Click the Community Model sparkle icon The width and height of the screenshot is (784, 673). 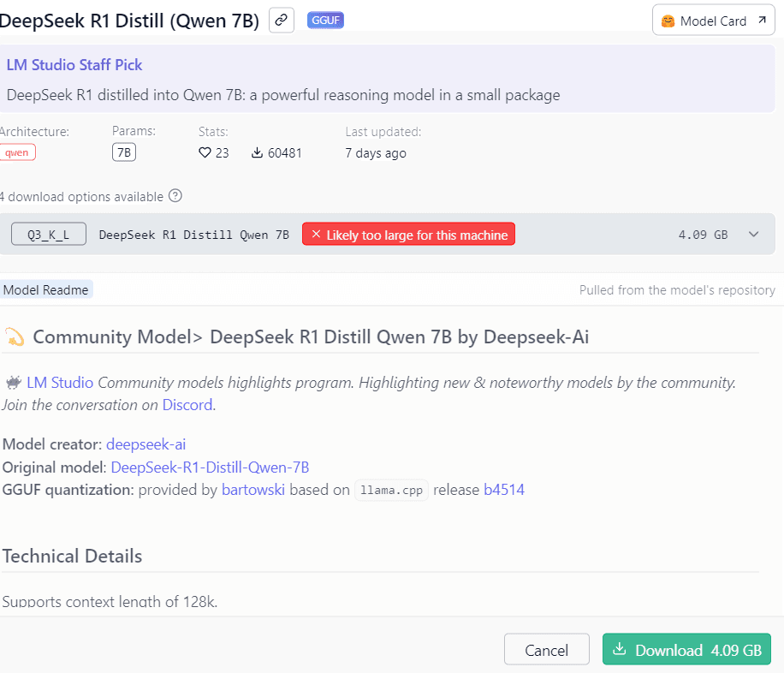[15, 336]
